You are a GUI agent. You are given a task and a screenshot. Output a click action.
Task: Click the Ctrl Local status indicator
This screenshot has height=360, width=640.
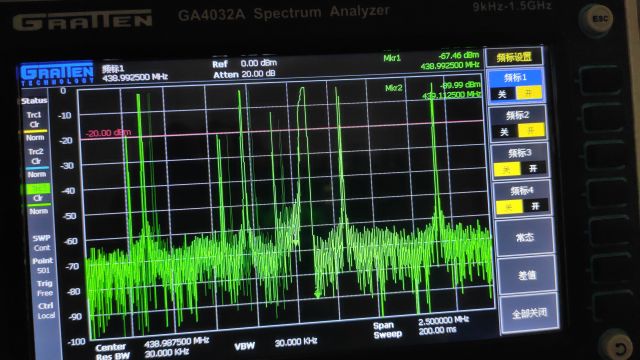(x=46, y=311)
